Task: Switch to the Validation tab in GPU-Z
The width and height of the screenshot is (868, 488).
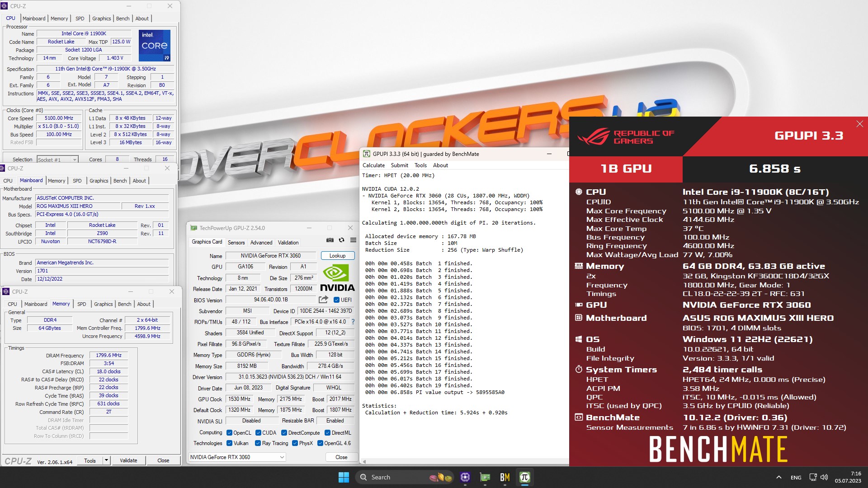Action: pyautogui.click(x=288, y=243)
